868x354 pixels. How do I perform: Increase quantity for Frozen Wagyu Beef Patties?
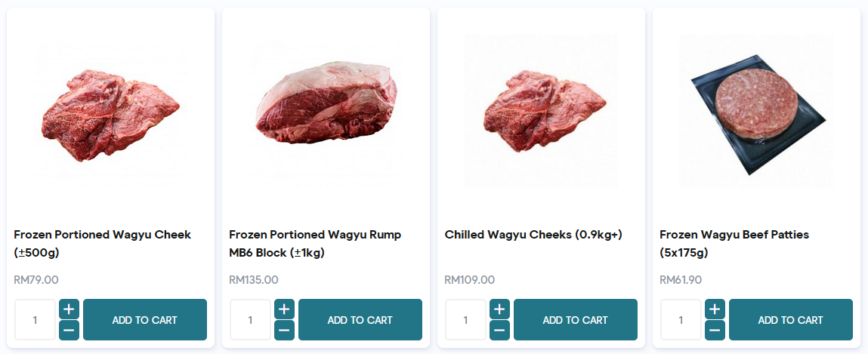[x=715, y=309]
